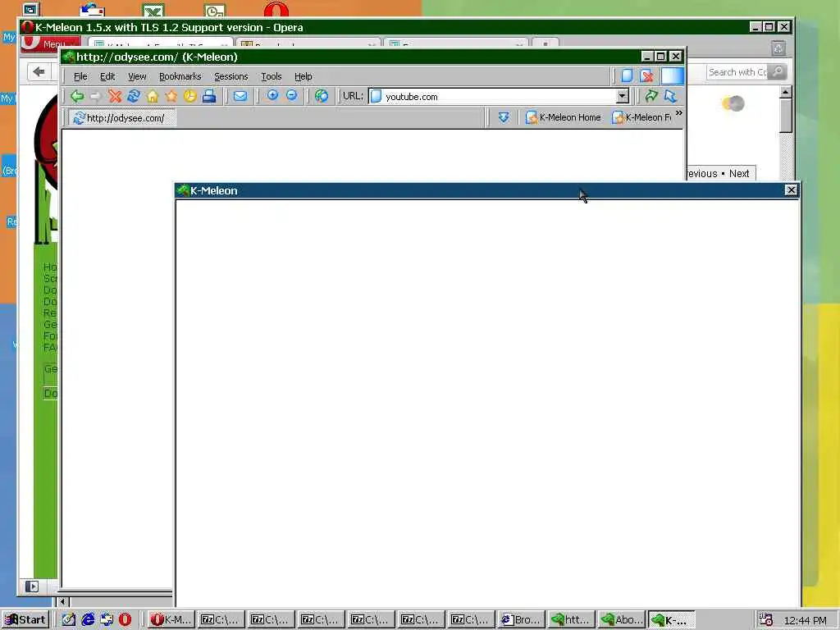Open the Edit menu in K-Meleon

point(107,76)
